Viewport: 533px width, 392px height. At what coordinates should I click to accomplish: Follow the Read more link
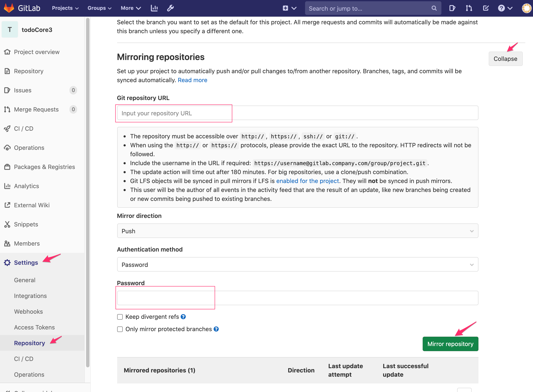[192, 80]
